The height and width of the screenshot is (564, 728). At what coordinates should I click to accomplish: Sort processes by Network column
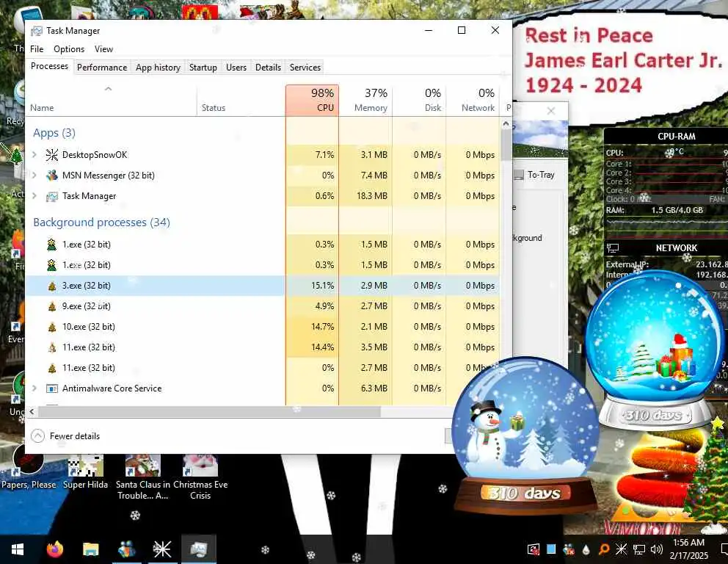(x=473, y=101)
